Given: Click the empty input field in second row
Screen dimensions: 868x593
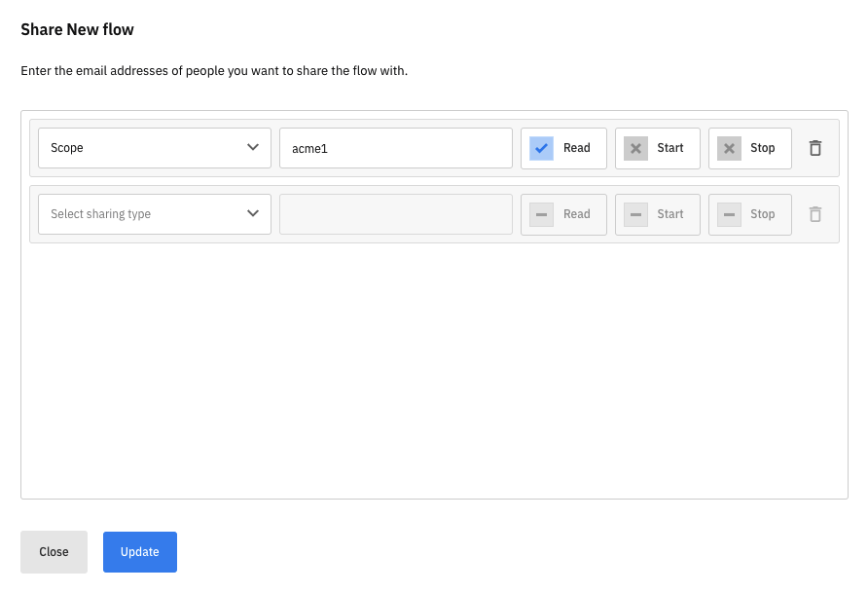Looking at the screenshot, I should pos(395,214).
